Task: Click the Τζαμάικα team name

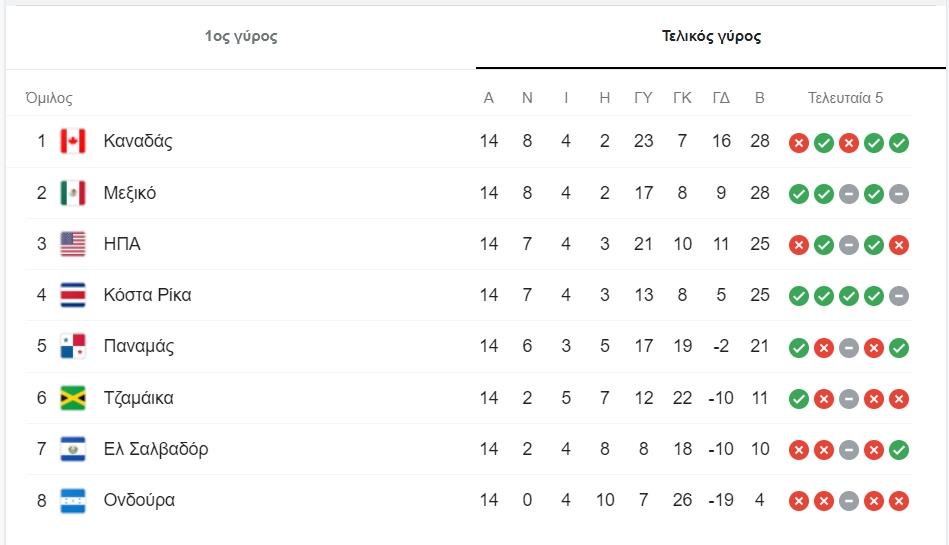Action: 139,398
